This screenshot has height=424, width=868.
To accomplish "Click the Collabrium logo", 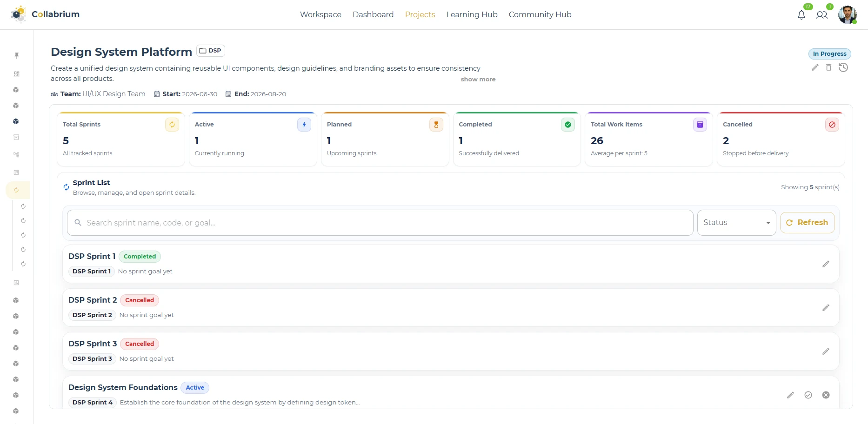I will coord(45,14).
